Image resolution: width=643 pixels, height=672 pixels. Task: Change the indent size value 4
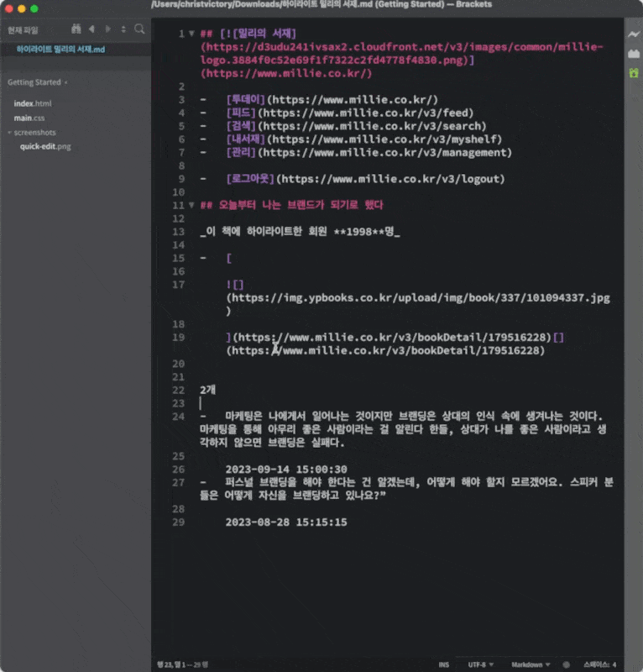[614, 664]
